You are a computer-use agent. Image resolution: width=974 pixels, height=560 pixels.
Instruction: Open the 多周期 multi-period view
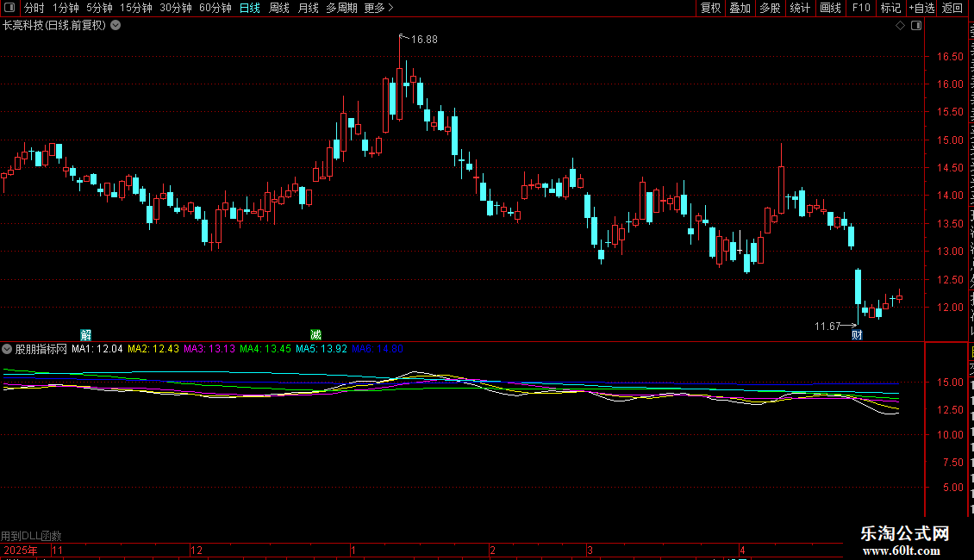(x=341, y=8)
